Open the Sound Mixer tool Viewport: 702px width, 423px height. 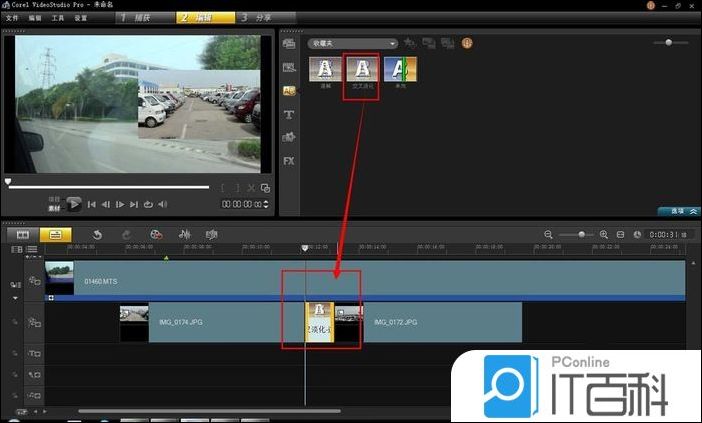click(x=185, y=234)
